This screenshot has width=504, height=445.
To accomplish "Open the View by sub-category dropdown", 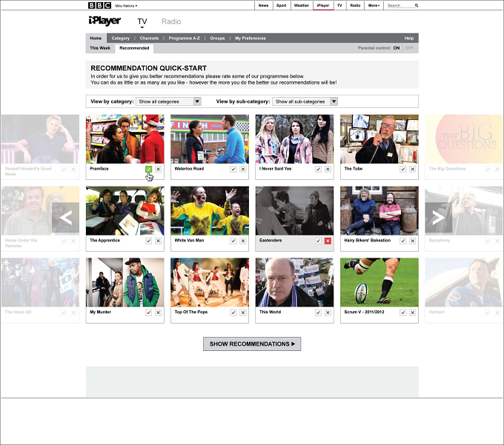I will [x=305, y=101].
